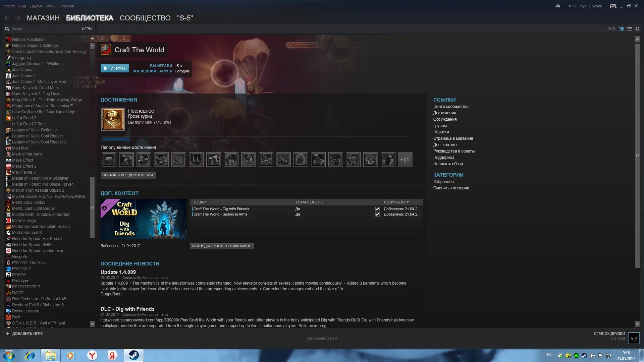The height and width of the screenshot is (362, 644).
Task: Open the Библиотека tab
Action: click(x=90, y=18)
